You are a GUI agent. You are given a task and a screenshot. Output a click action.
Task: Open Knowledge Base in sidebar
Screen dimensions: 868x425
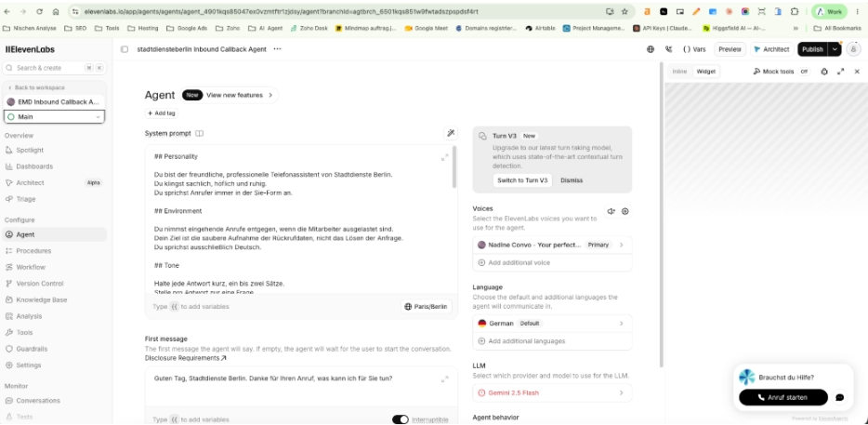click(42, 299)
